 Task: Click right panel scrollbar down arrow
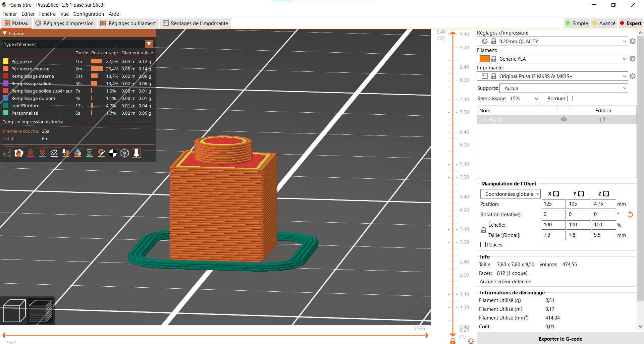(640, 326)
